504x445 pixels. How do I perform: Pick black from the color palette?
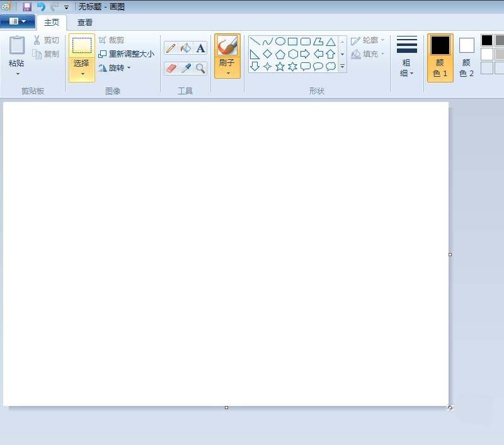pos(487,40)
